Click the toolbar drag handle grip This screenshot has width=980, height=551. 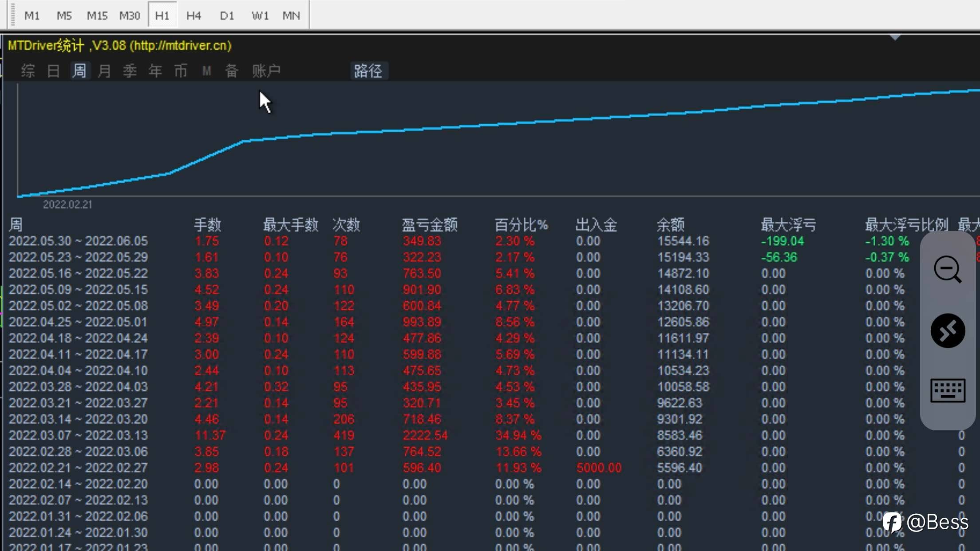(x=13, y=15)
